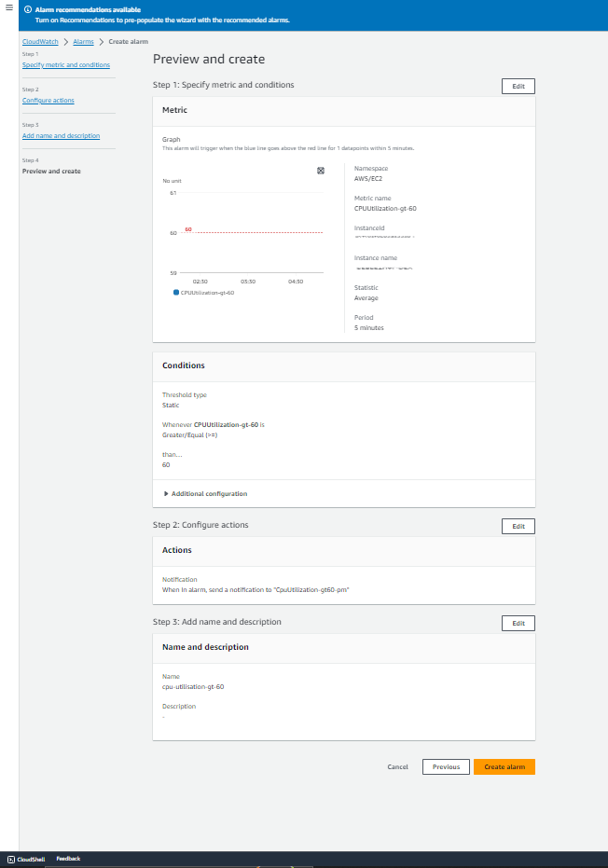The width and height of the screenshot is (608, 868).
Task: Click the orange Create alarm button
Action: click(504, 766)
